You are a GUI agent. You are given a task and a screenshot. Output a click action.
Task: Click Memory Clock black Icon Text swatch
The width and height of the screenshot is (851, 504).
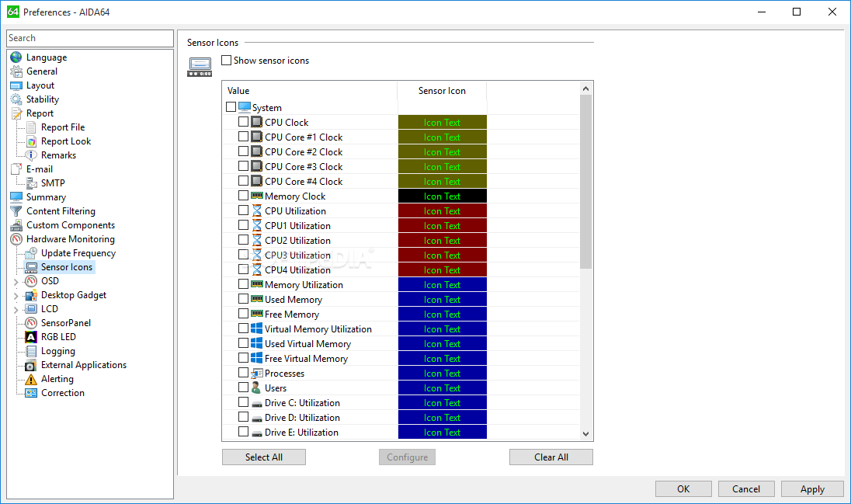point(443,196)
